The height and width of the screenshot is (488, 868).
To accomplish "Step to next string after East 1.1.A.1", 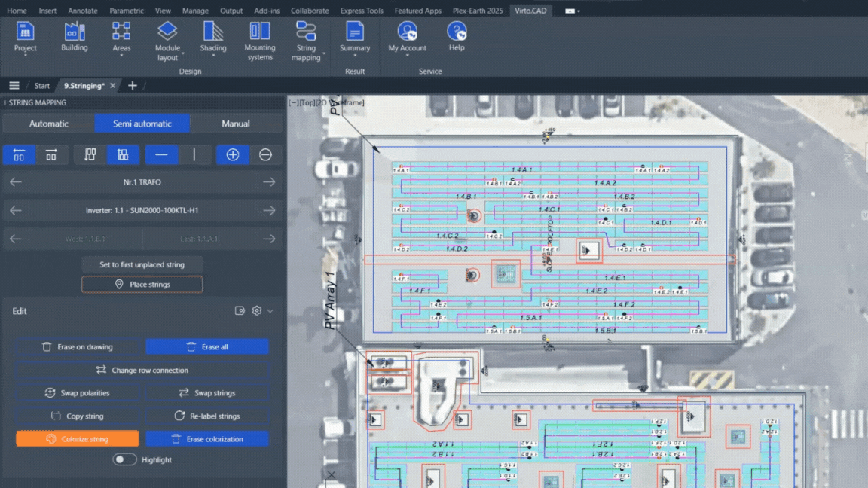I will pyautogui.click(x=269, y=239).
